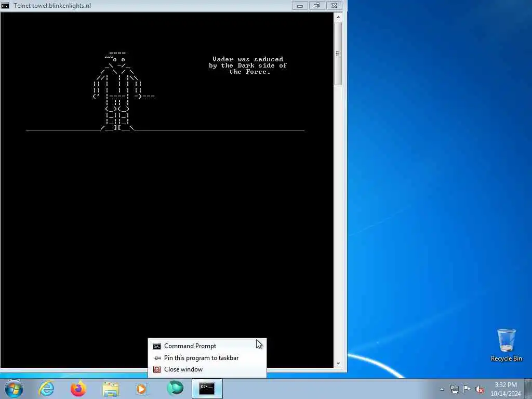Click the Telnet scrollbar down arrow
Viewport: 532px width, 399px height.
(x=338, y=363)
